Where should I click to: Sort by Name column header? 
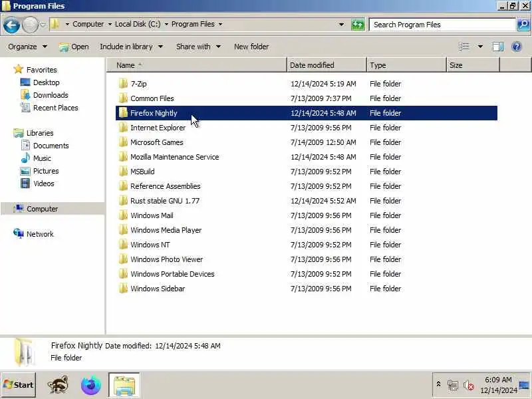197,65
